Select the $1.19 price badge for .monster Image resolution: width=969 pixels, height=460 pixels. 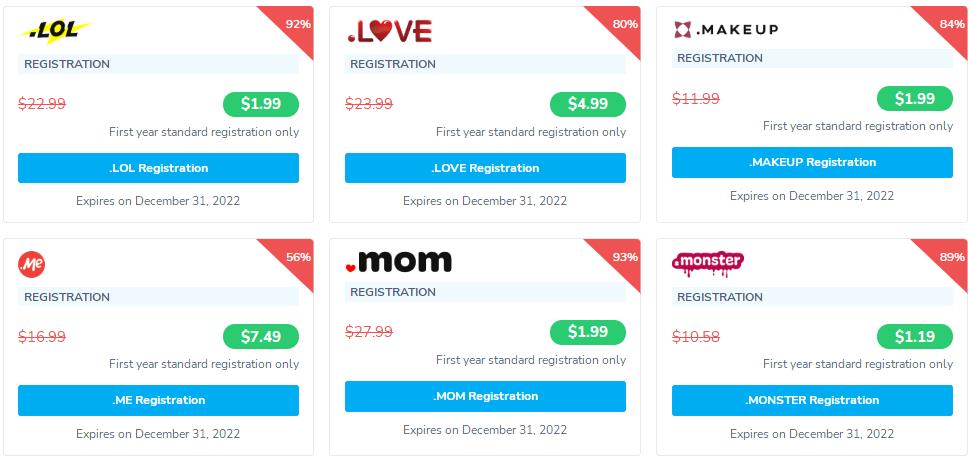click(x=914, y=337)
